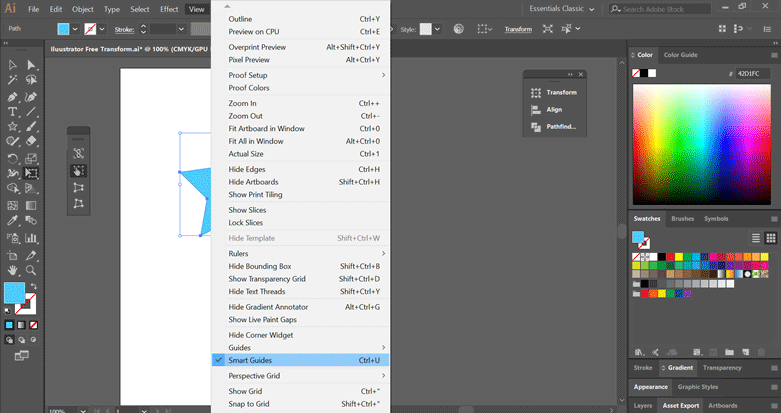Switch swatches to thumbnail grid view
The width and height of the screenshot is (781, 413).
(771, 238)
